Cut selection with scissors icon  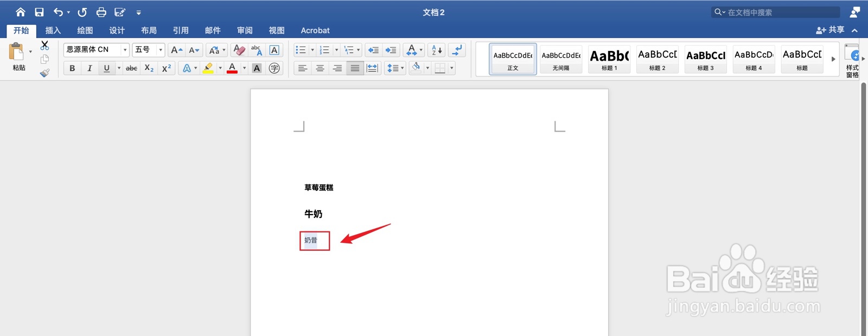pos(44,46)
